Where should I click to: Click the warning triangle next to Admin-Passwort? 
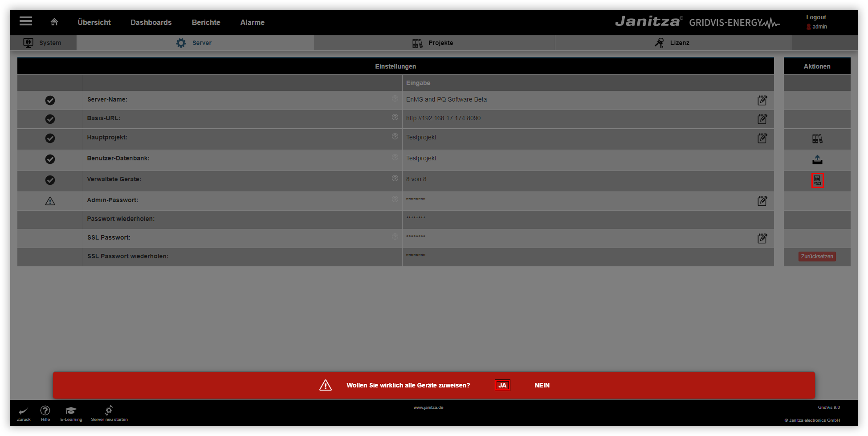[50, 201]
